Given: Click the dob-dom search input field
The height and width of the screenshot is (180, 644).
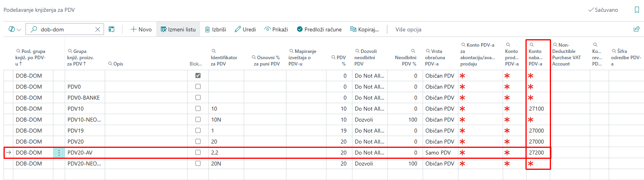Looking at the screenshot, I should (65, 29).
